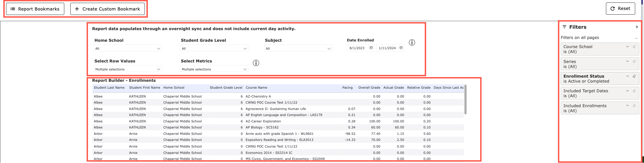Open the Select Metrics dropdown

[x=214, y=69]
